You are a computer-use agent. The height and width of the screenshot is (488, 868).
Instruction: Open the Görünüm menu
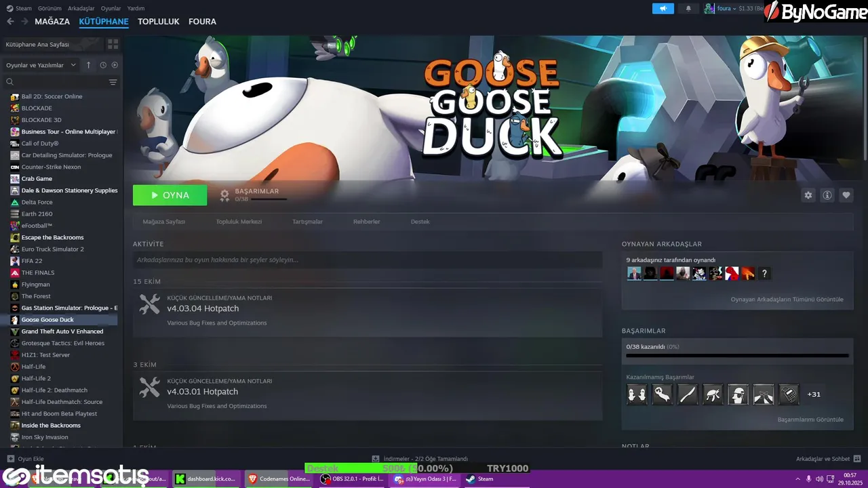[x=50, y=8]
